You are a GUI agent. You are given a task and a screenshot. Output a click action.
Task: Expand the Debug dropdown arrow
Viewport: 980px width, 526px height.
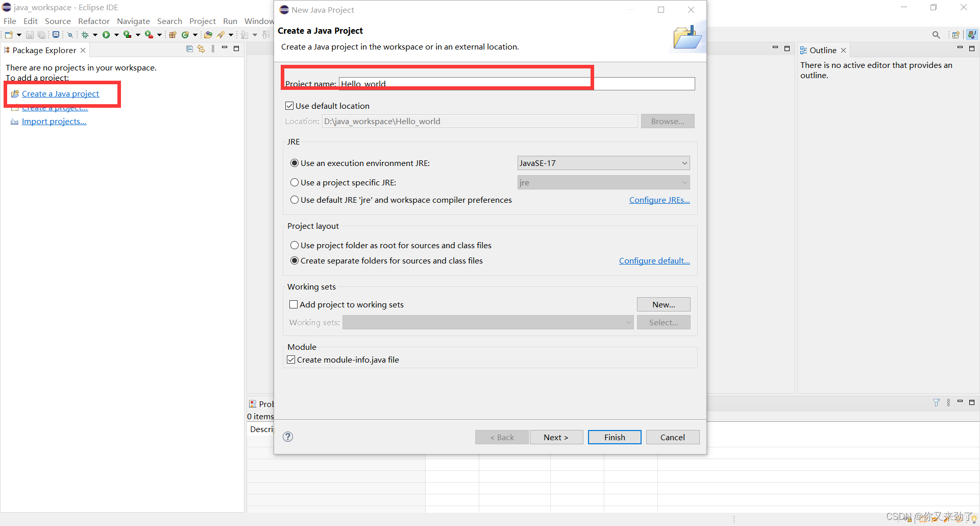pyautogui.click(x=95, y=35)
